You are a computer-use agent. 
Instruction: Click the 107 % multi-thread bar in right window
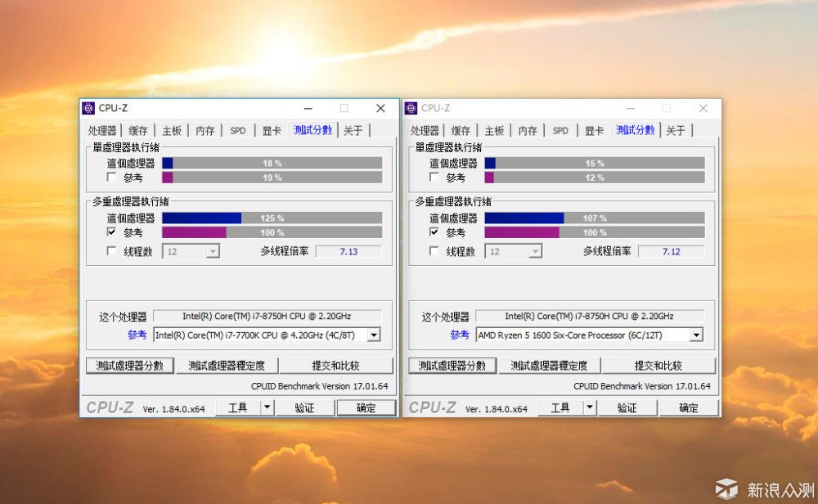point(594,218)
